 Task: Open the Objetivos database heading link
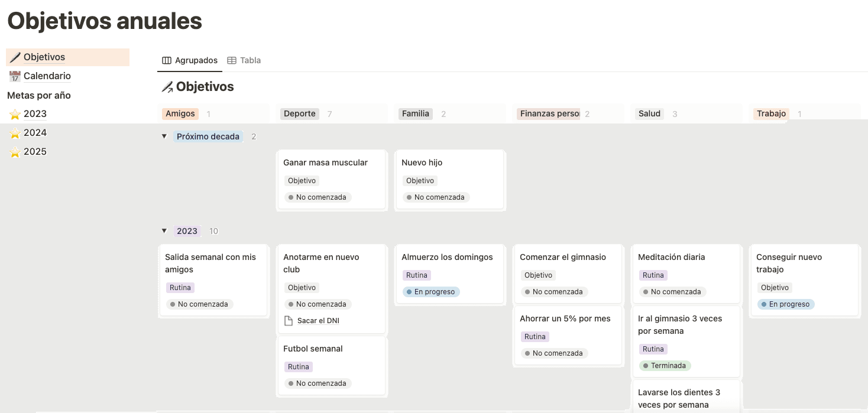coord(205,87)
